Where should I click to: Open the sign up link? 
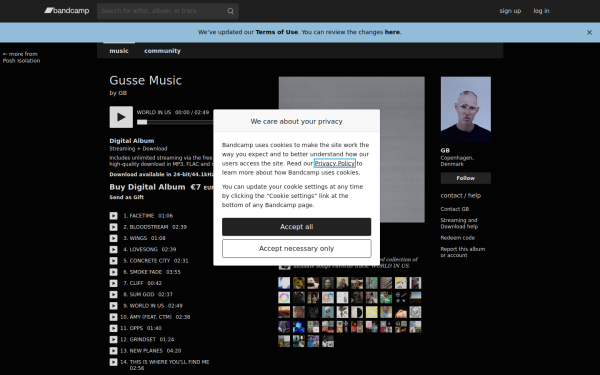pos(510,11)
